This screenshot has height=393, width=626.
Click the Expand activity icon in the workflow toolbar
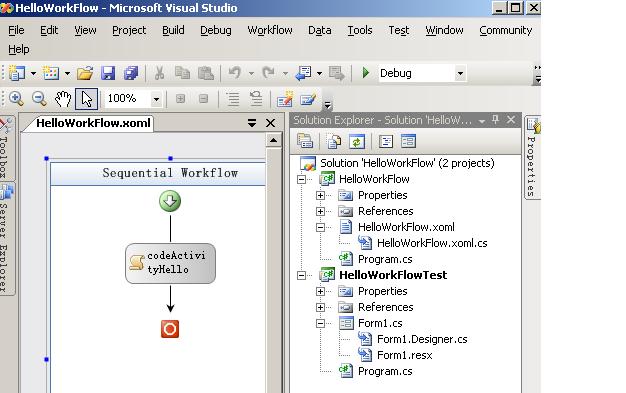point(180,98)
